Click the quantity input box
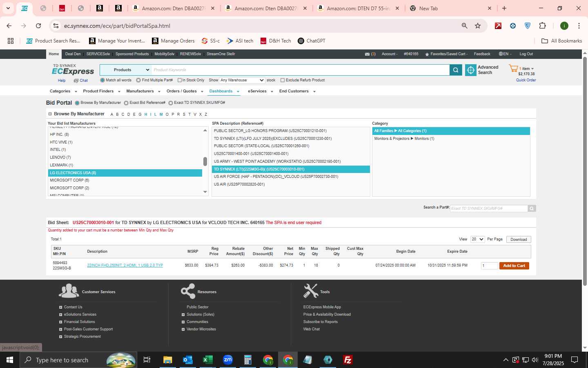This screenshot has width=588, height=368. [x=489, y=266]
